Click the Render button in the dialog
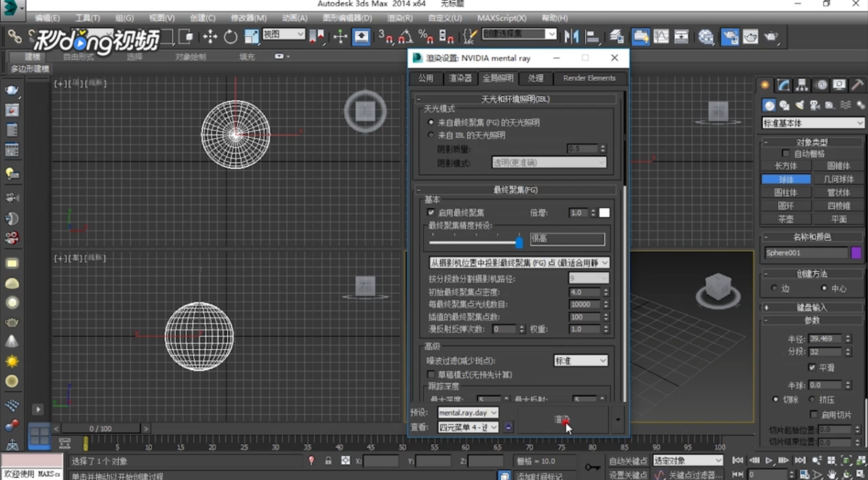868x480 pixels. point(563,419)
